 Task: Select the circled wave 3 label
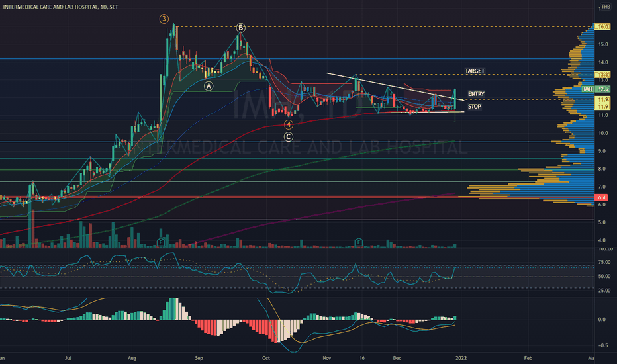tap(164, 19)
